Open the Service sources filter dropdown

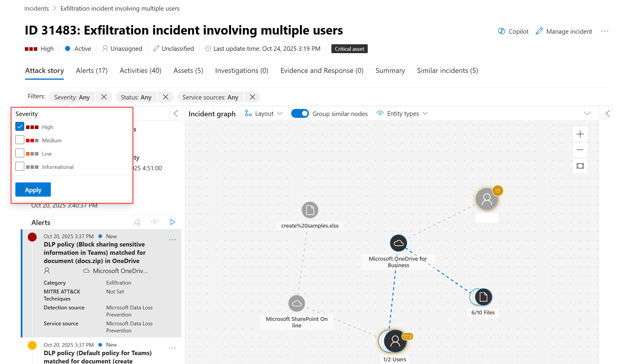tap(210, 97)
